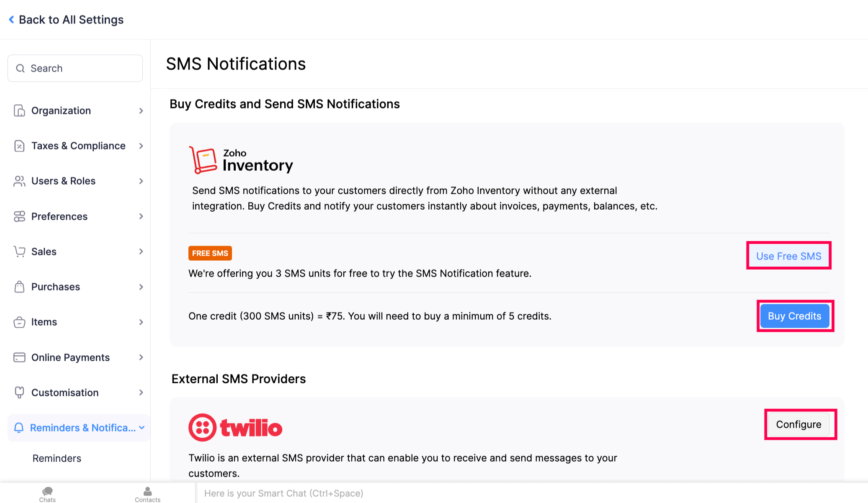Click Use Free SMS

coord(788,256)
